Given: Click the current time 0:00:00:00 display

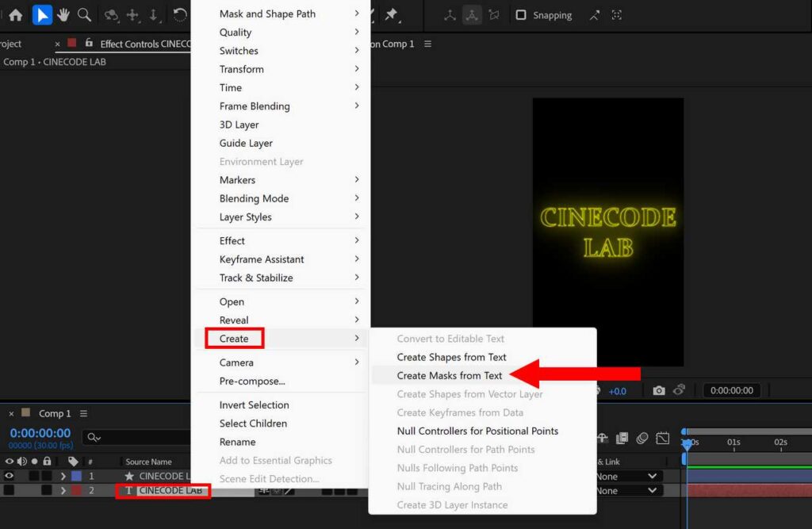Looking at the screenshot, I should [40, 432].
